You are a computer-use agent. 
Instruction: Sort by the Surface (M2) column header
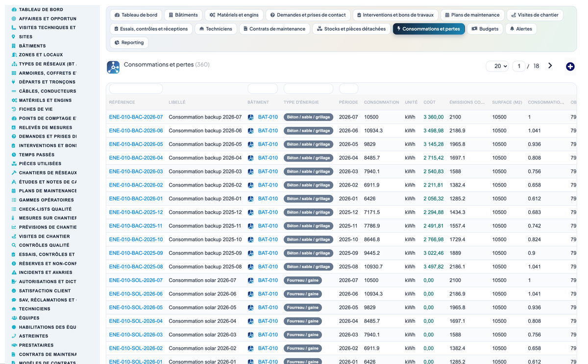[507, 102]
